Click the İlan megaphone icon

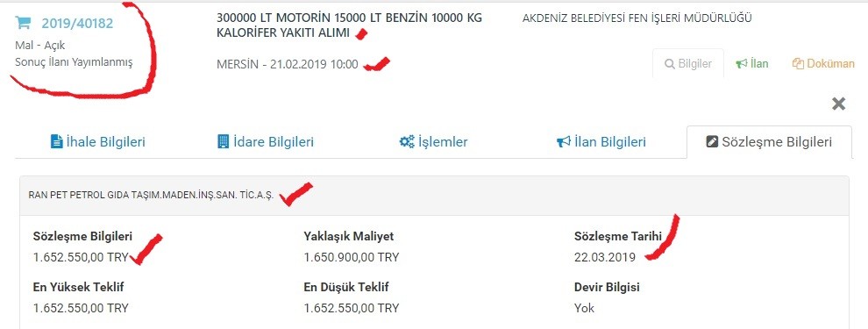(x=741, y=64)
